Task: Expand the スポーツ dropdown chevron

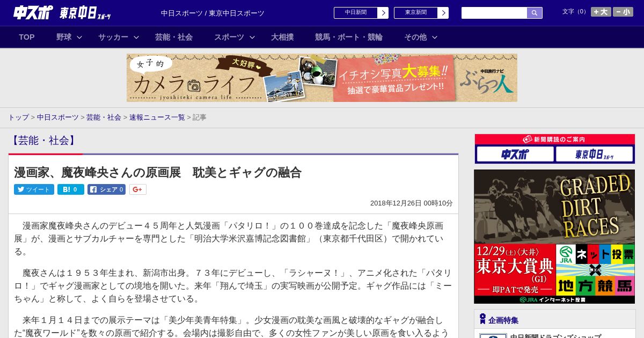Action: coord(252,37)
